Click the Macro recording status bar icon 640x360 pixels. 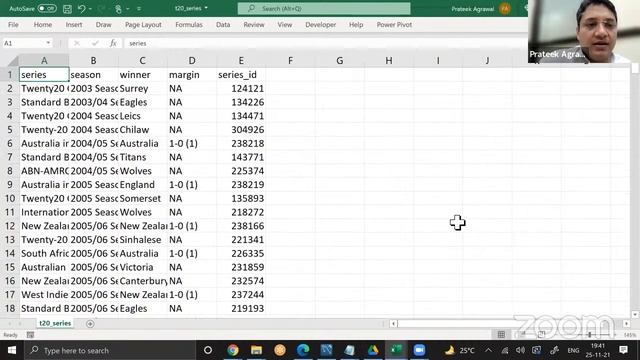30,335
